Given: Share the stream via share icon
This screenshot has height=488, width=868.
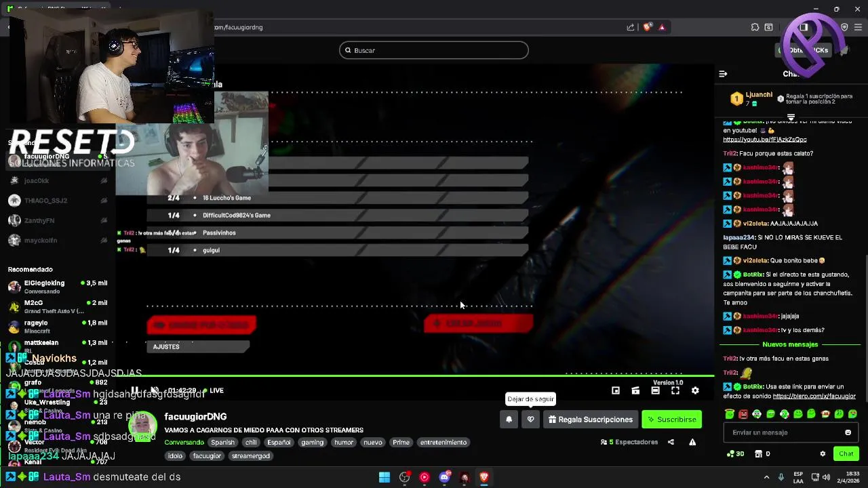Looking at the screenshot, I should coord(671,442).
